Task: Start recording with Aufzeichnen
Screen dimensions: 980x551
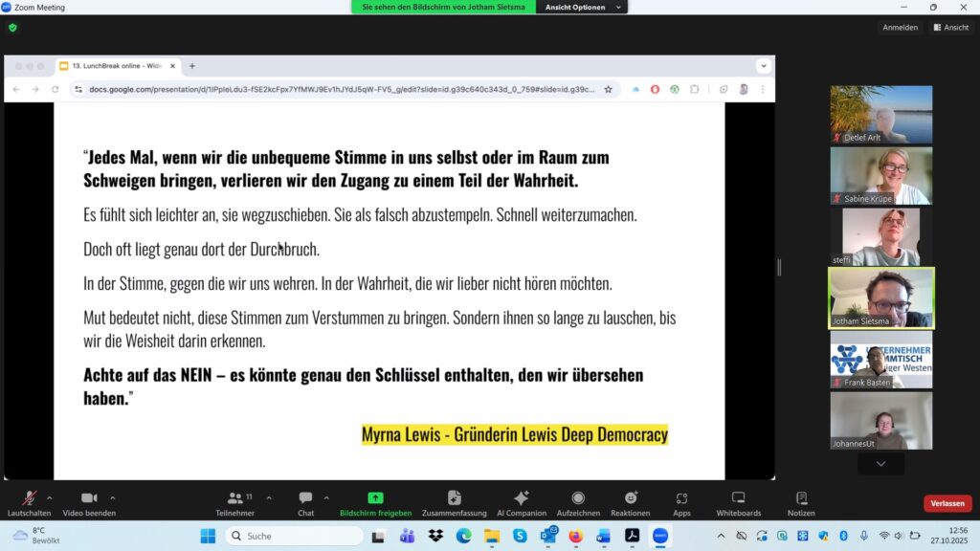Action: coord(578,502)
